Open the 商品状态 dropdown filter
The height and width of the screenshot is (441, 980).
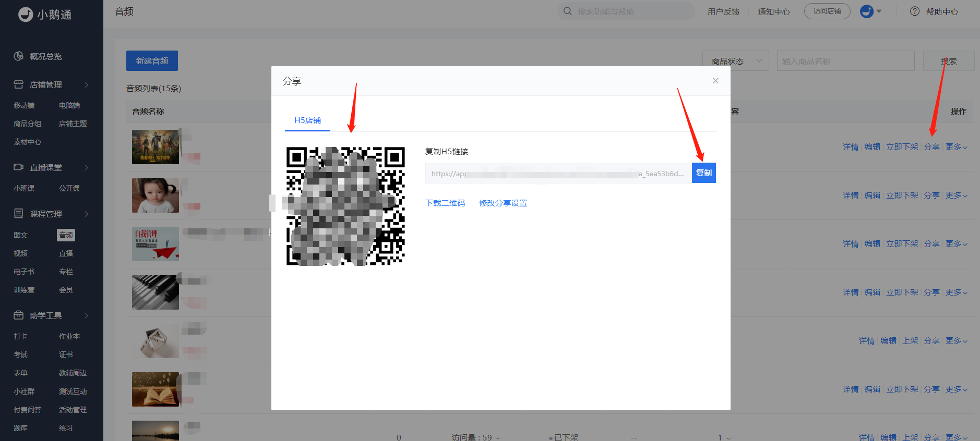pyautogui.click(x=736, y=61)
